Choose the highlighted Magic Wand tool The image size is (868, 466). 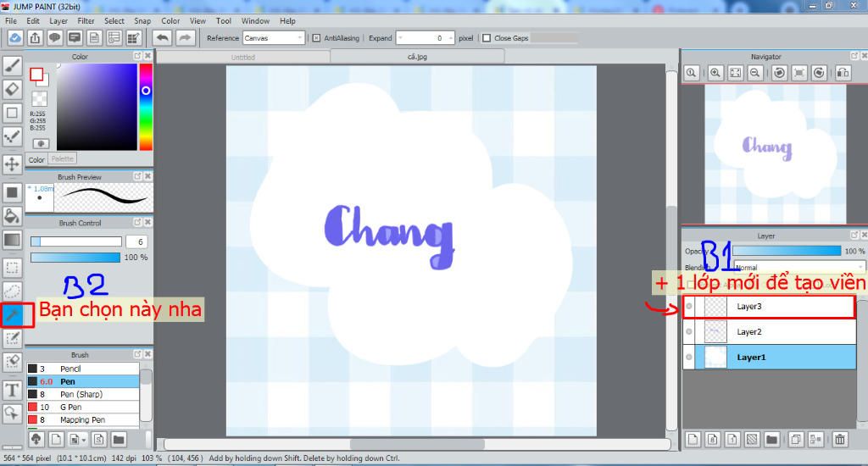tap(12, 315)
